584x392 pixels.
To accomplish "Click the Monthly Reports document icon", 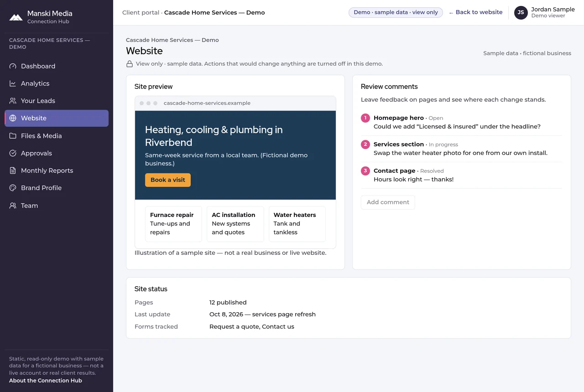I will (13, 170).
